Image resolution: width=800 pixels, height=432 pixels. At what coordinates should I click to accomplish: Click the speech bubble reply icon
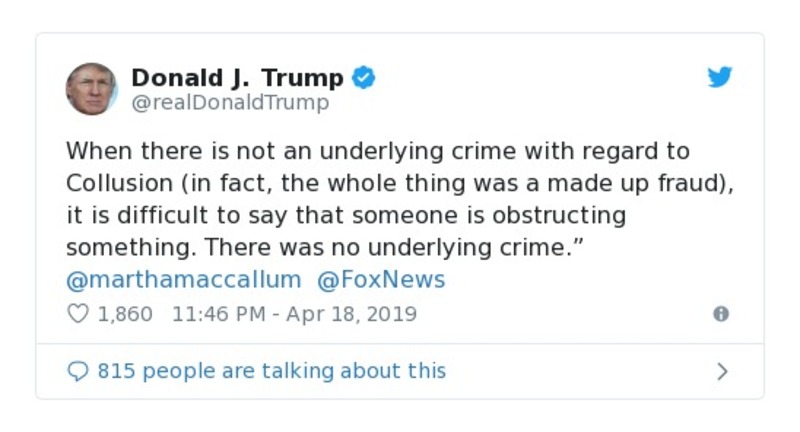(x=77, y=371)
